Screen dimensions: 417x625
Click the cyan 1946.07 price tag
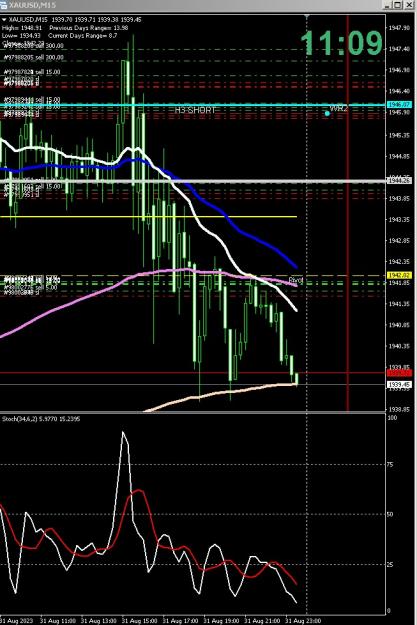[399, 105]
